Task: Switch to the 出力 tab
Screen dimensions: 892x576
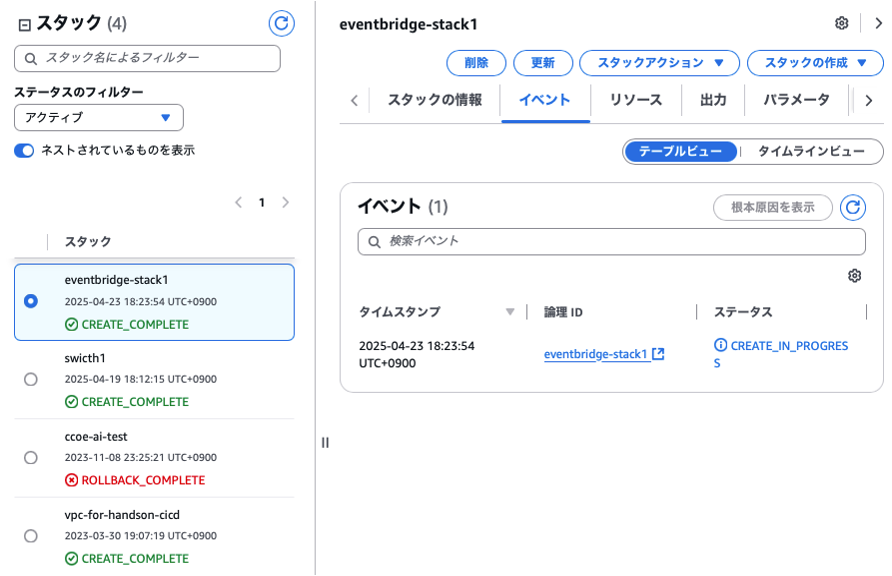Action: click(713, 100)
